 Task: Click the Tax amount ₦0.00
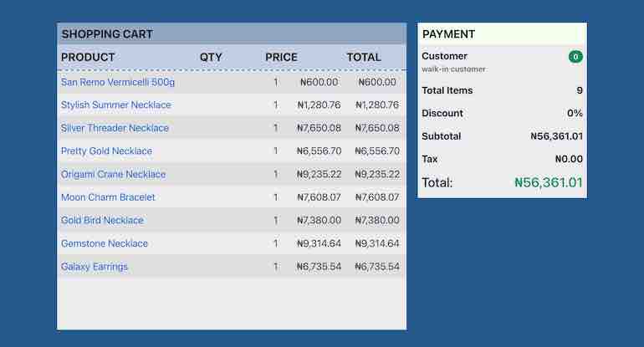(x=568, y=159)
